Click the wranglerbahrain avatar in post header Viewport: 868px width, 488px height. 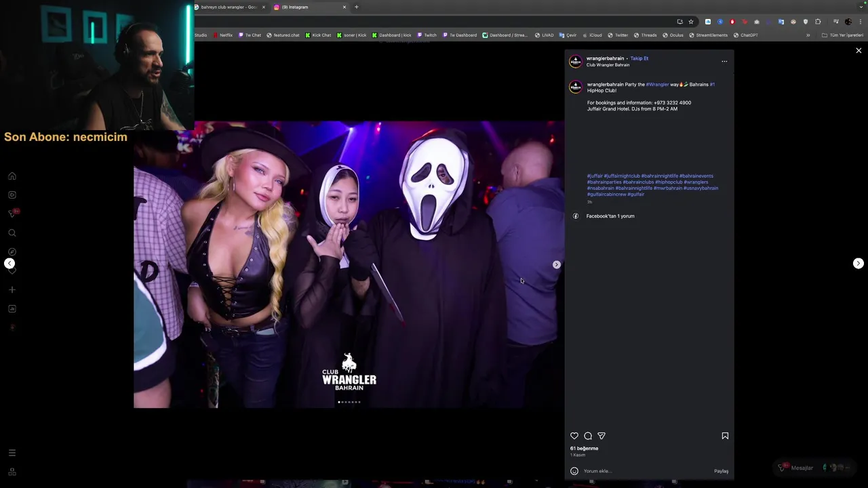[575, 62]
